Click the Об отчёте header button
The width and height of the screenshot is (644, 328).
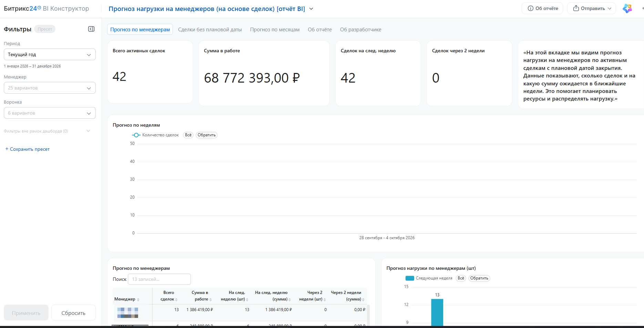coord(542,8)
